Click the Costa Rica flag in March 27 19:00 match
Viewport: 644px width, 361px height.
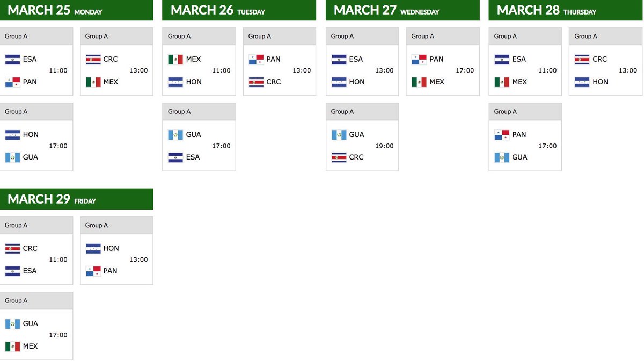339,157
